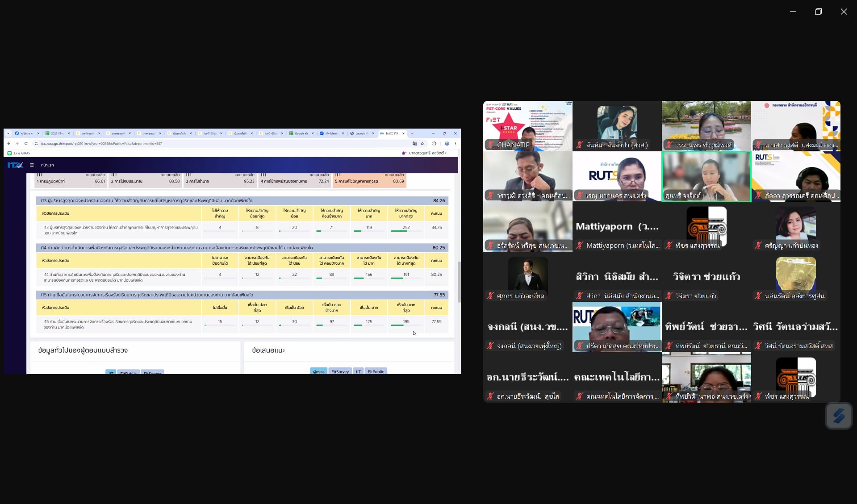The height and width of the screenshot is (504, 857).
Task: Restore down the meeting window
Action: (x=818, y=12)
